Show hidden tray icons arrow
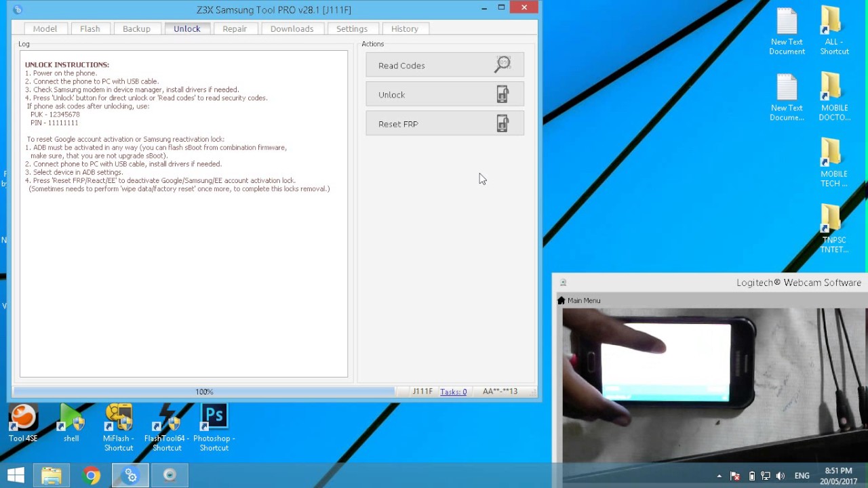The width and height of the screenshot is (868, 488). coord(719,476)
